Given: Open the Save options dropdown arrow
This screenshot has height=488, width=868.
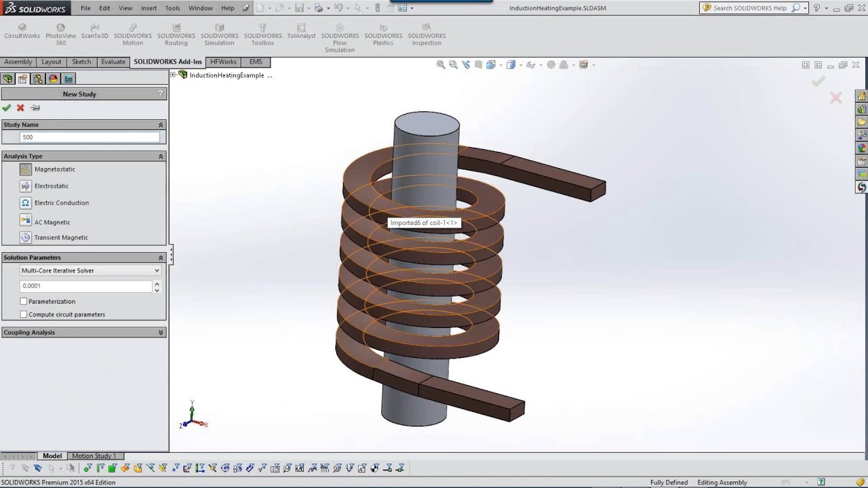Looking at the screenshot, I should pyautogui.click(x=308, y=8).
